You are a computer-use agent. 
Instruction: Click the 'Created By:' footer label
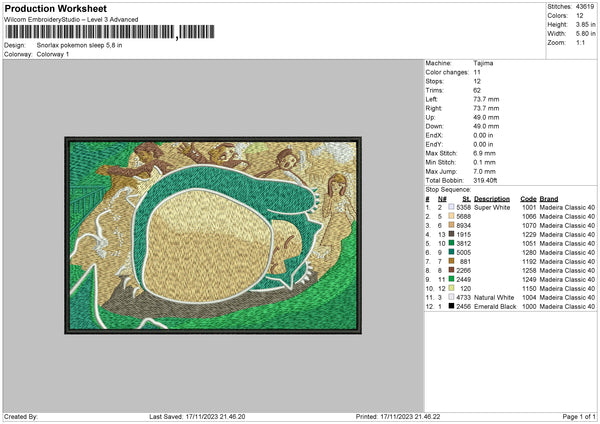pyautogui.click(x=21, y=416)
